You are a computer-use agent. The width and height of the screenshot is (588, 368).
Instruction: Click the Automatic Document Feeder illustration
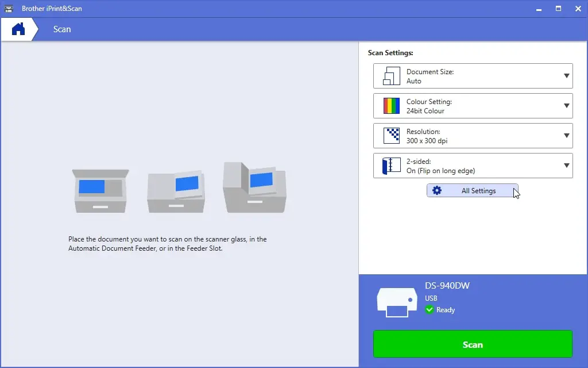pyautogui.click(x=176, y=192)
